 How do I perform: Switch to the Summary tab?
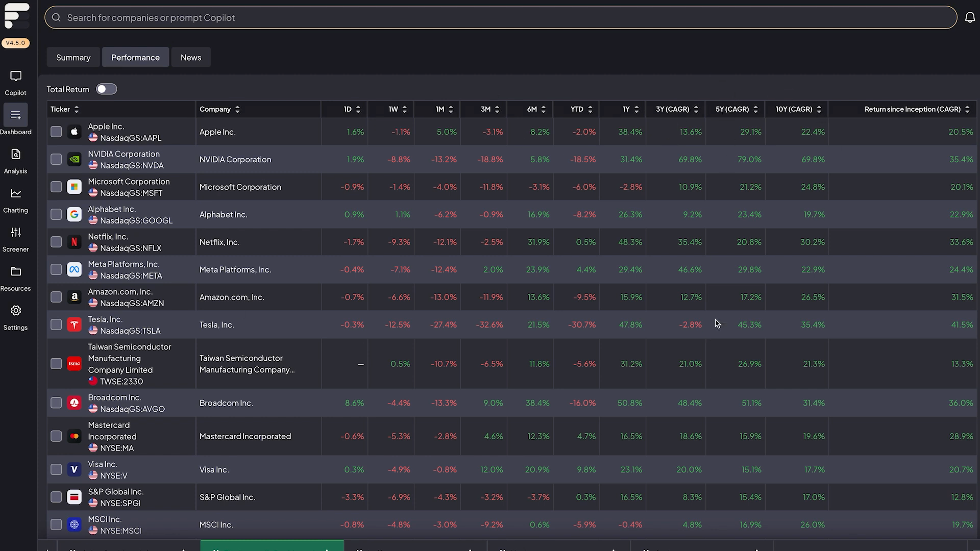73,58
